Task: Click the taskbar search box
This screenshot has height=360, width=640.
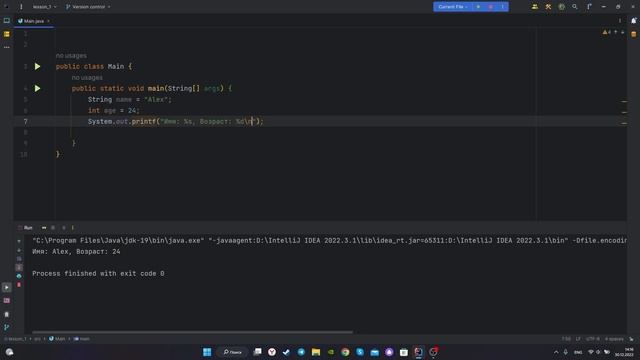Action: tap(233, 352)
